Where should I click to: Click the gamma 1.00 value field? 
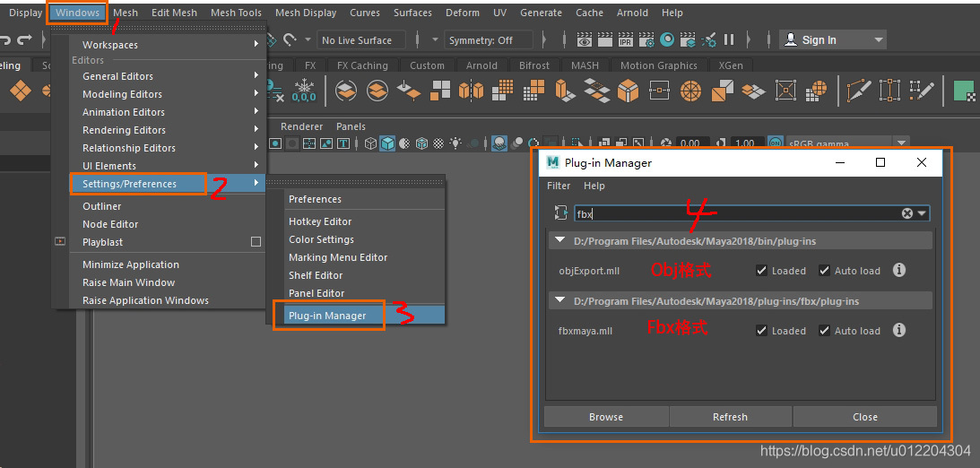tap(746, 143)
